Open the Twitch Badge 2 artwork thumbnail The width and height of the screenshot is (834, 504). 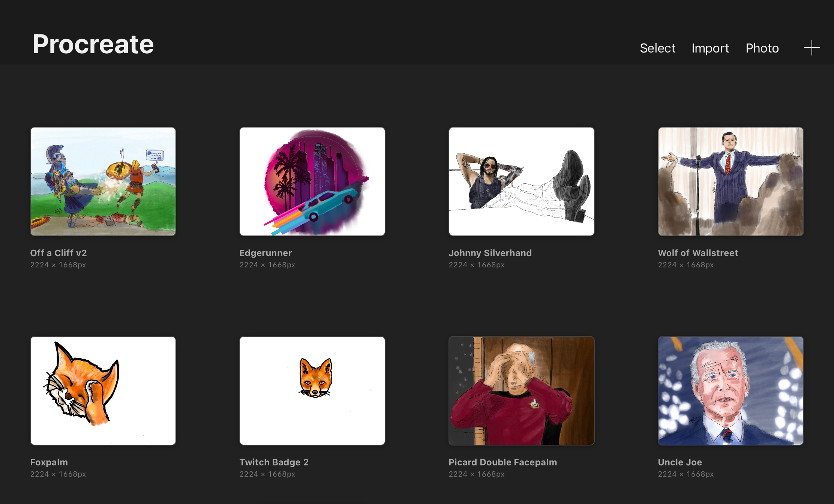pyautogui.click(x=312, y=391)
